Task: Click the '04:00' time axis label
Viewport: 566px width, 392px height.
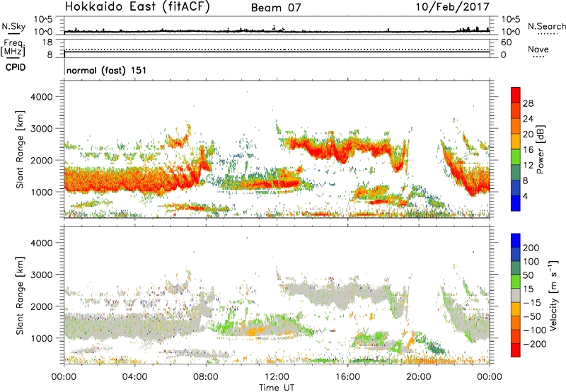Action: pyautogui.click(x=134, y=377)
